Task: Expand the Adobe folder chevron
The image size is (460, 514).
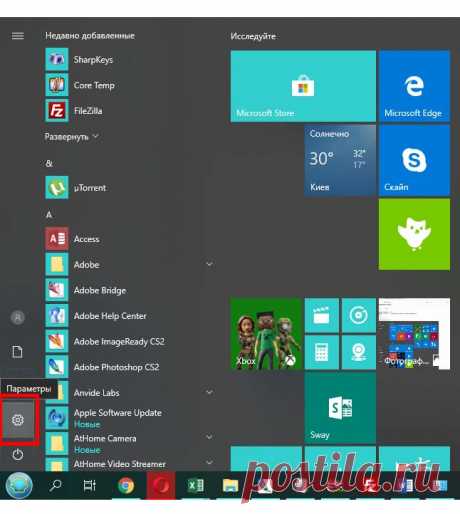Action: [209, 264]
